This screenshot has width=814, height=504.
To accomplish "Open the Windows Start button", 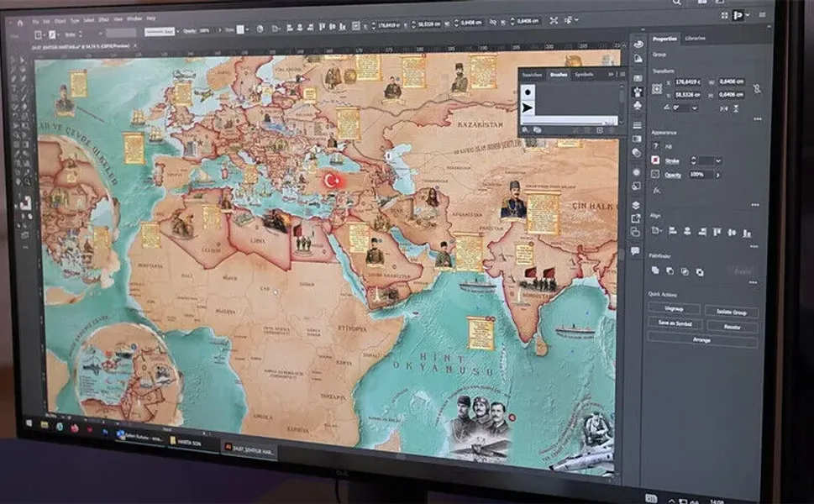I will (29, 423).
